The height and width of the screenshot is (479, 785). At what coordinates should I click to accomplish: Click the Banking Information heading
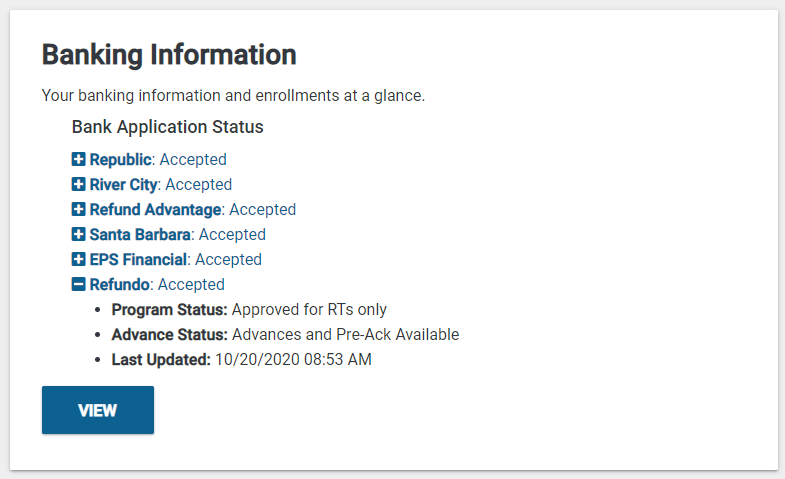coord(169,55)
